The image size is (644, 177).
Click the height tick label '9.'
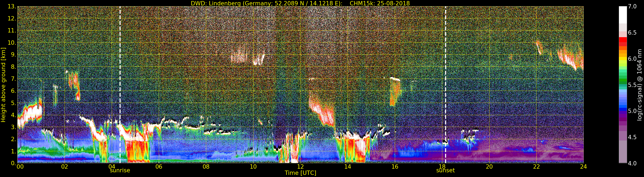coord(13,55)
